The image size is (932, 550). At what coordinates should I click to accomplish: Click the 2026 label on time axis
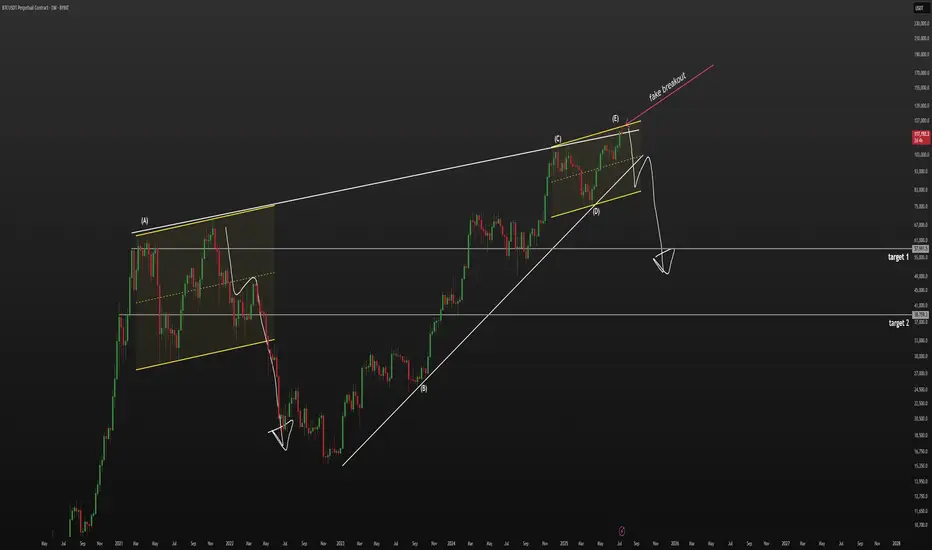[x=675, y=543]
